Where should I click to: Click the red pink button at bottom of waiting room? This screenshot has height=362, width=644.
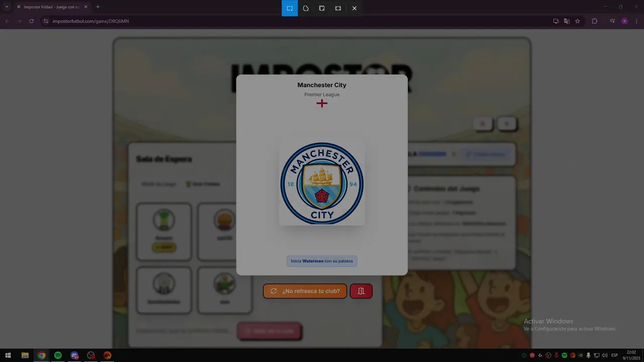click(x=269, y=331)
